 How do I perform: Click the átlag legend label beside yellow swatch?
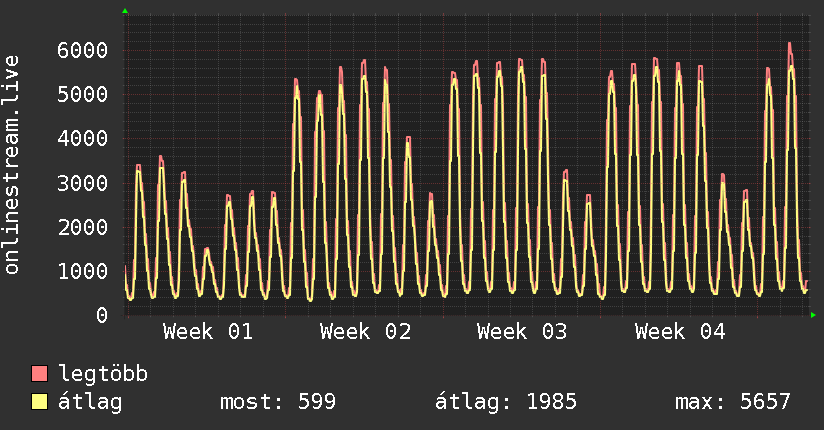[90, 402]
